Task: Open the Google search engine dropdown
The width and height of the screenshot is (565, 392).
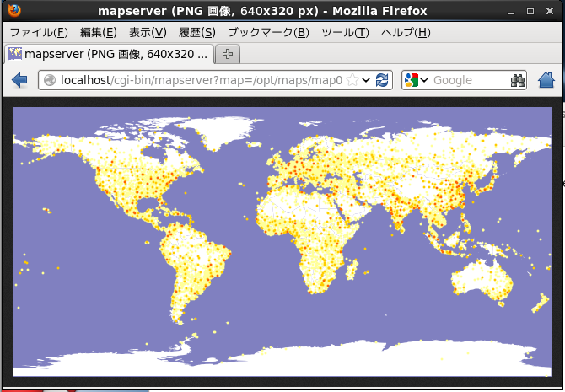Action: coord(417,80)
